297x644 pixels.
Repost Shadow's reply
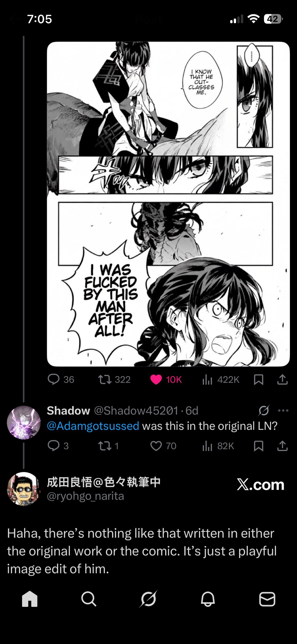(109, 446)
